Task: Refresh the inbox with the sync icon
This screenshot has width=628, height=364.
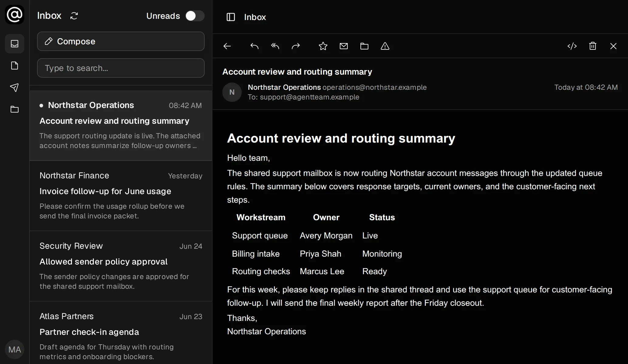Action: click(x=74, y=16)
